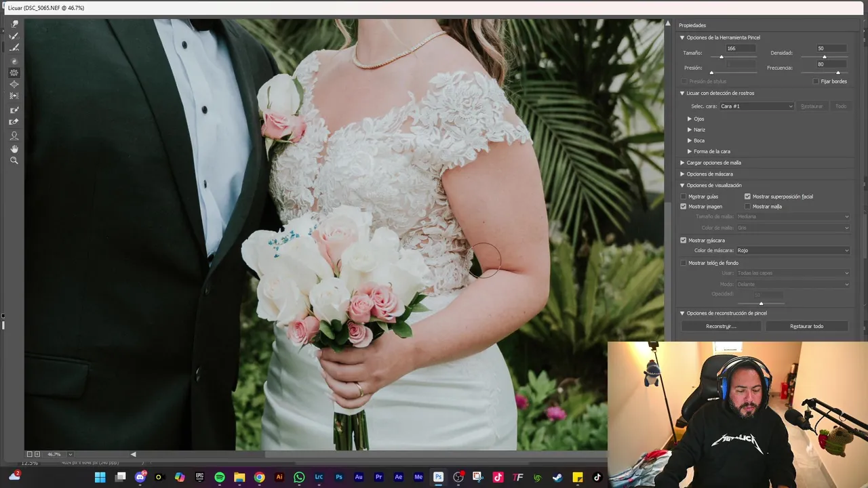Open WhatsApp from the taskbar
Image resolution: width=868 pixels, height=488 pixels.
tap(299, 477)
